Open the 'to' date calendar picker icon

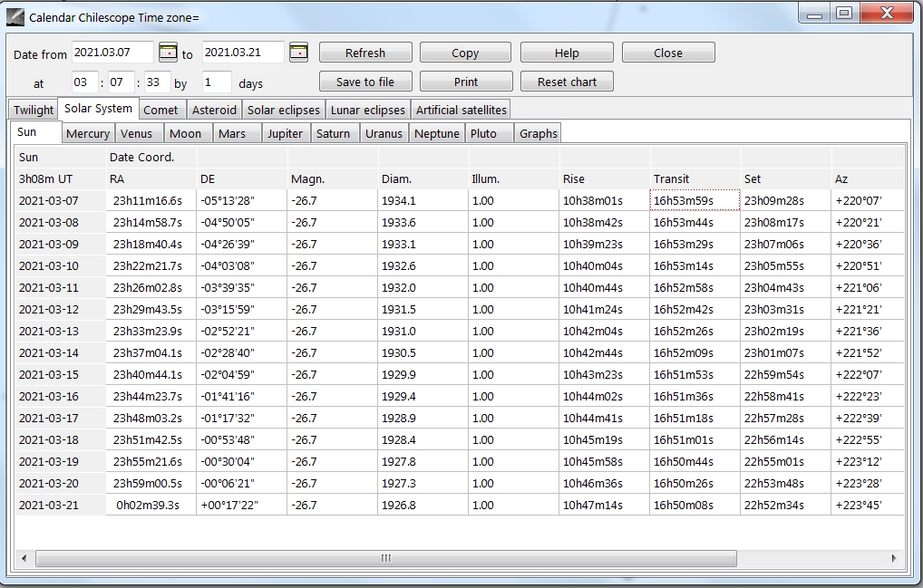(298, 53)
